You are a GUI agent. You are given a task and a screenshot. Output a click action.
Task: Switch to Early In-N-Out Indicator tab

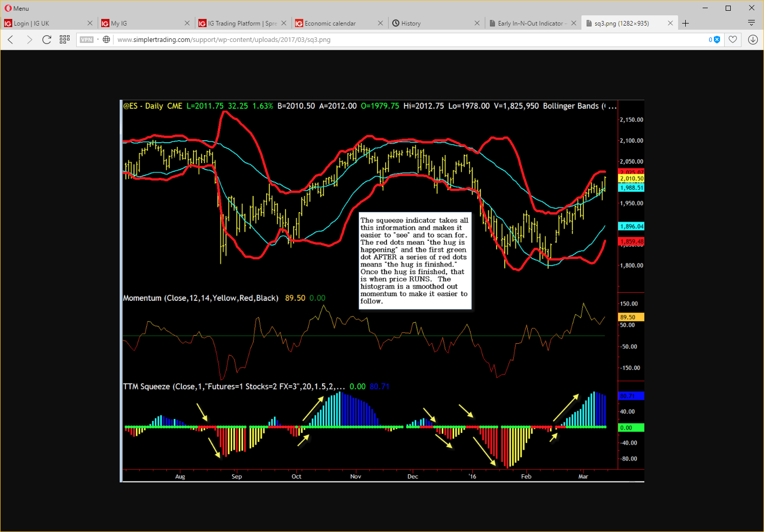532,23
